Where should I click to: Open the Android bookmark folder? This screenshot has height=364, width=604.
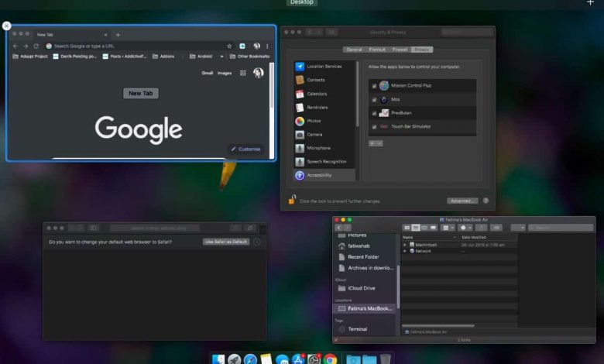(x=201, y=57)
